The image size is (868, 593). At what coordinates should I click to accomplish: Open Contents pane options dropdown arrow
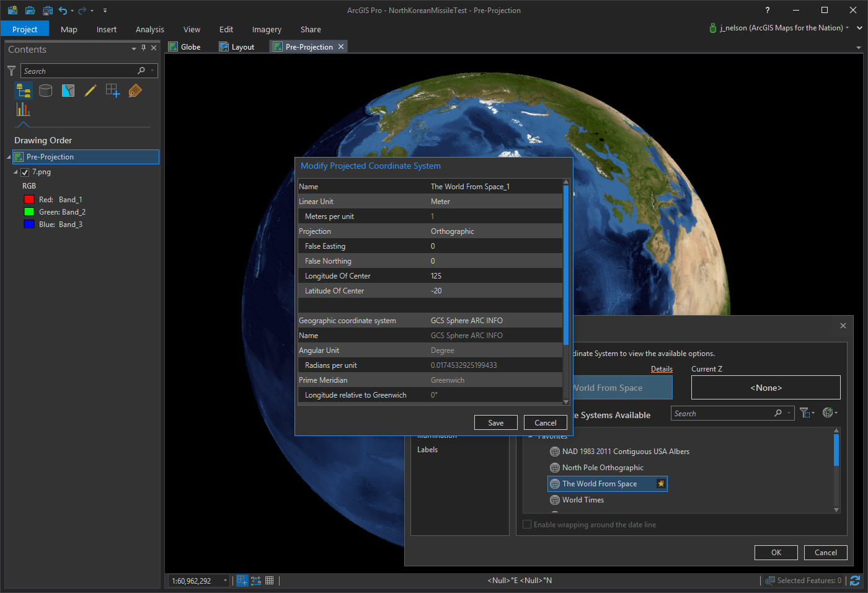coord(134,49)
